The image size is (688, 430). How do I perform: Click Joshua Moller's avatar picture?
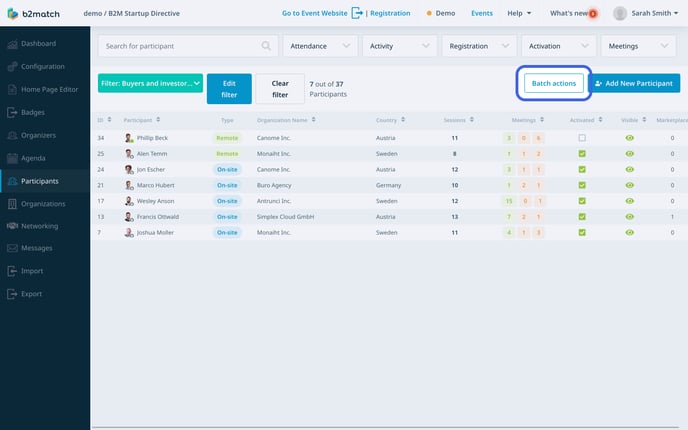point(129,233)
